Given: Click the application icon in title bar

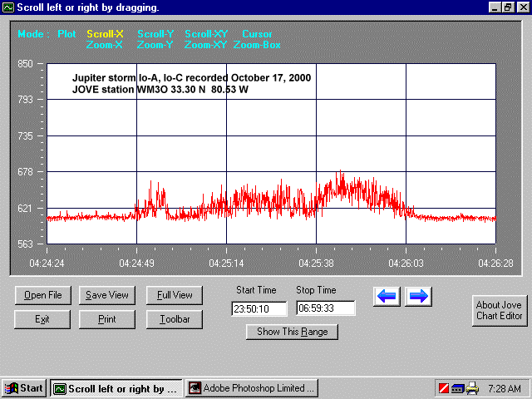Looking at the screenshot, I should pos(8,7).
